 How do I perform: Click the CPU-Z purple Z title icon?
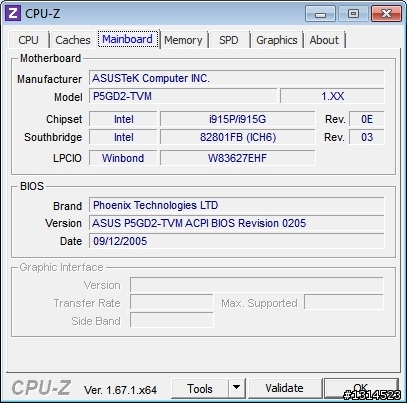pos(13,13)
